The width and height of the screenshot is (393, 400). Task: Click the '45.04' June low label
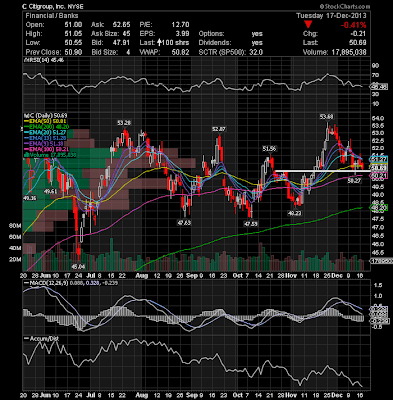pyautogui.click(x=78, y=267)
